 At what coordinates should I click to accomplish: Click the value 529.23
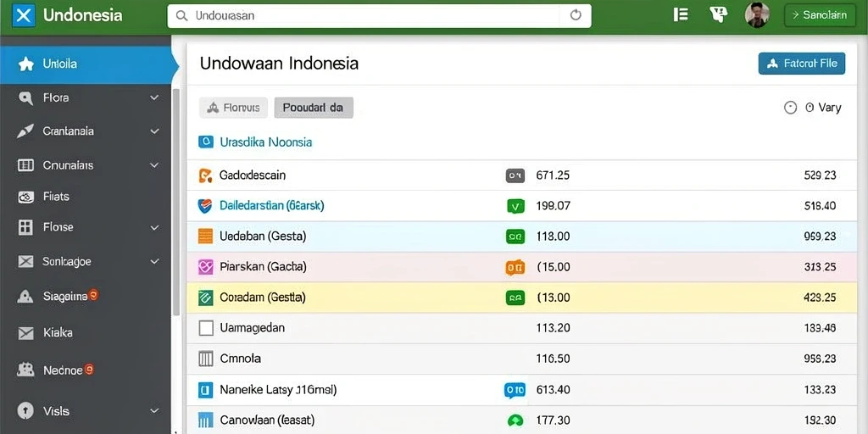tap(820, 176)
